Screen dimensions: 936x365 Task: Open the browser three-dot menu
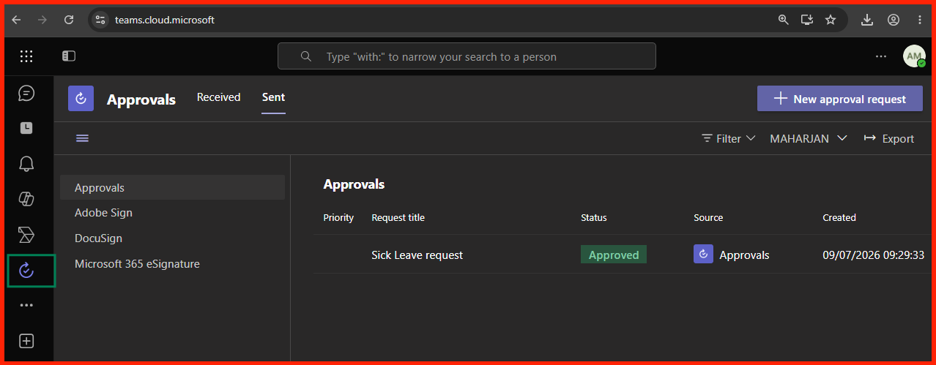pyautogui.click(x=919, y=20)
